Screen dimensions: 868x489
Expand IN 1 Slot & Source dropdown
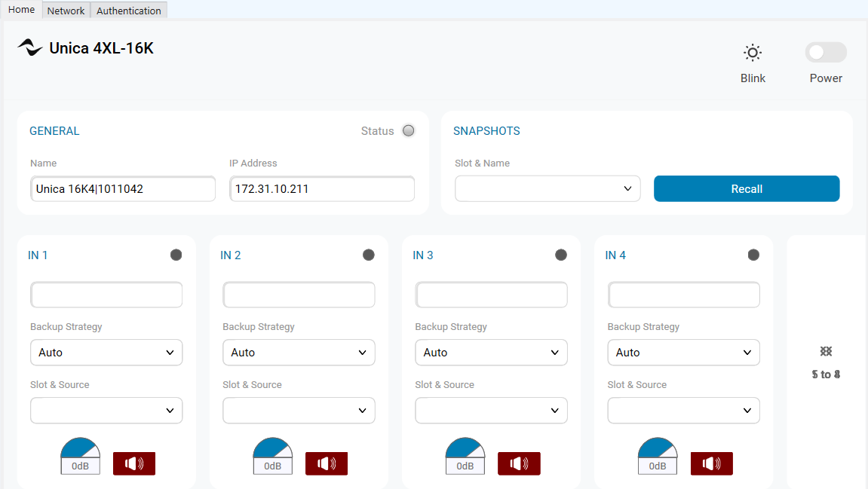106,411
